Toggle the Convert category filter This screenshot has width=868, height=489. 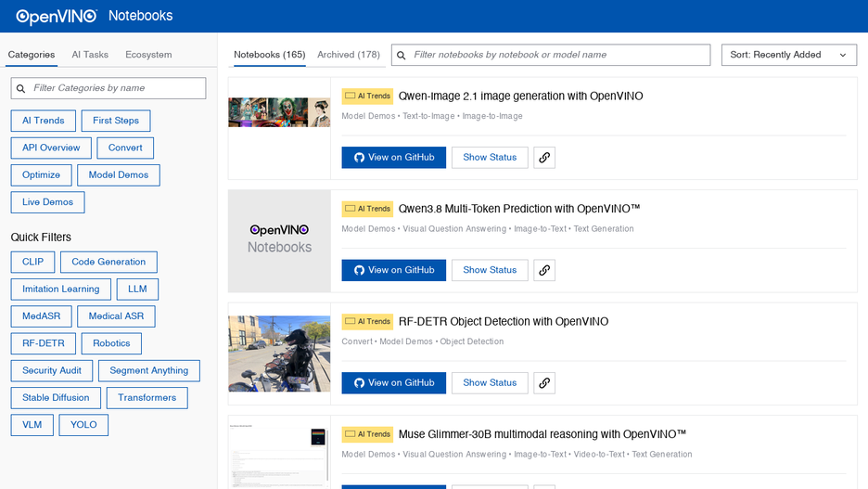[x=125, y=148]
